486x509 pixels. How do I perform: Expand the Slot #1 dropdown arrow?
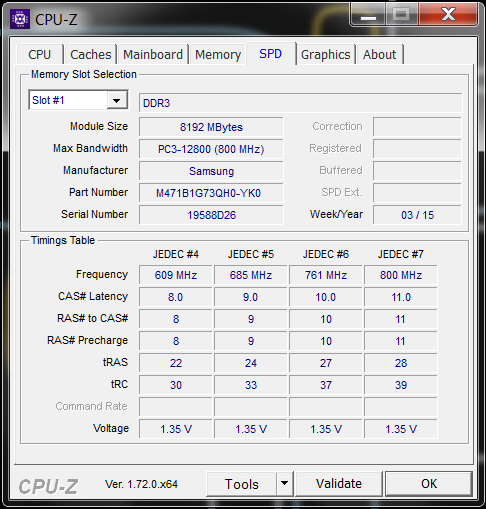coord(117,100)
